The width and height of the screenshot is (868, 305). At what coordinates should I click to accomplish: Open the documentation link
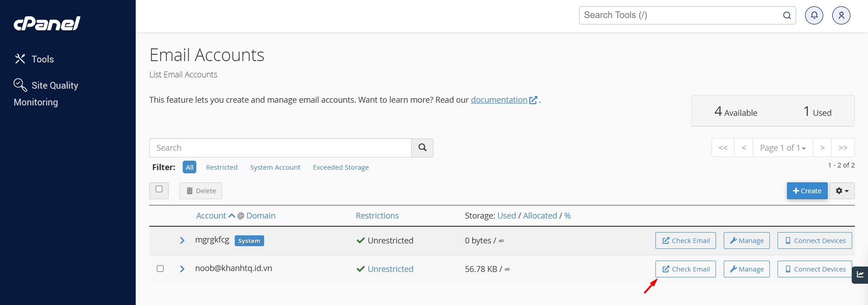(x=499, y=100)
